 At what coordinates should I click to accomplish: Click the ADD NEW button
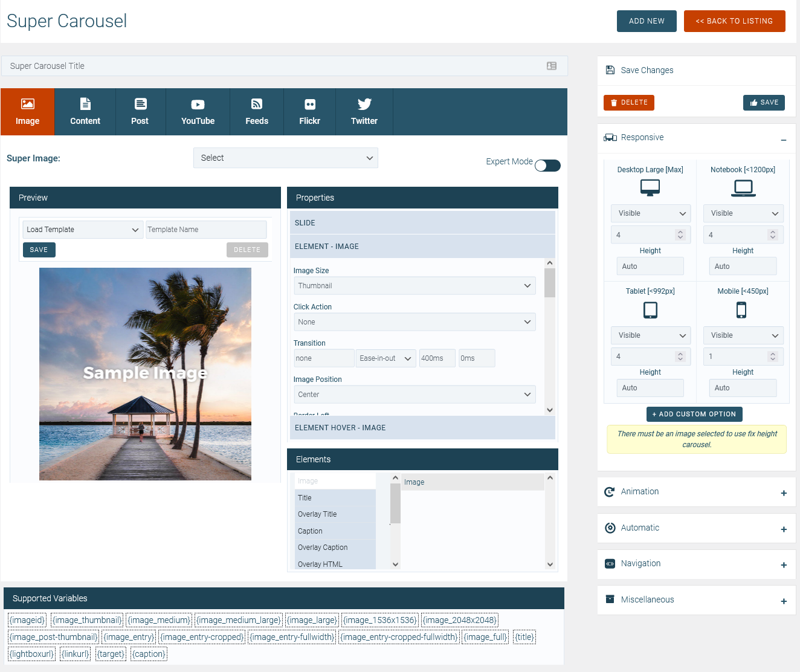tap(647, 21)
